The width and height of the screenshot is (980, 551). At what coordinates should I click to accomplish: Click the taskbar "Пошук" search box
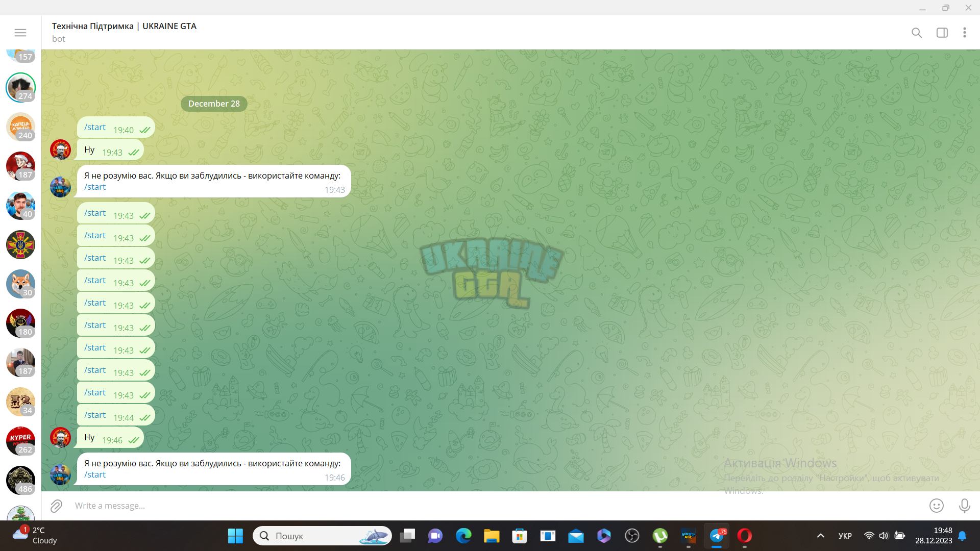pyautogui.click(x=322, y=536)
